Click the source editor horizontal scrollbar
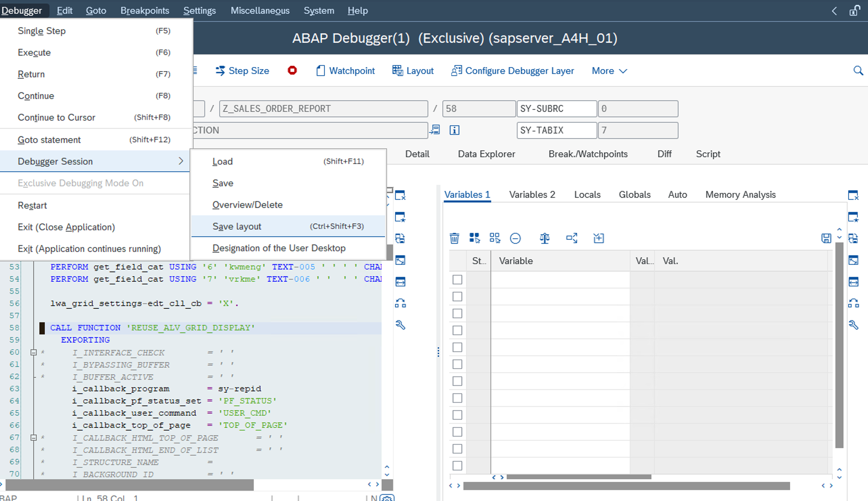This screenshot has height=501, width=868. pos(130,484)
